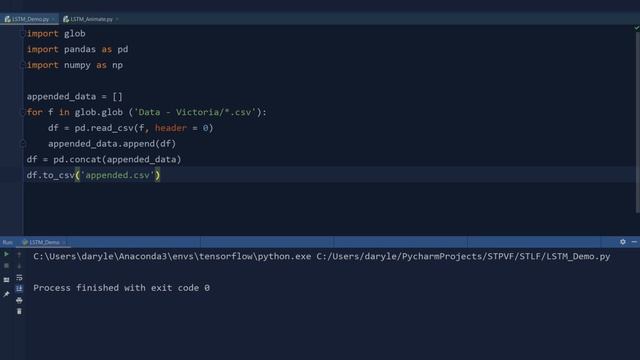The image size is (640, 360).
Task: Click the 'Data - Victoria/*.csv' string
Action: 195,112
